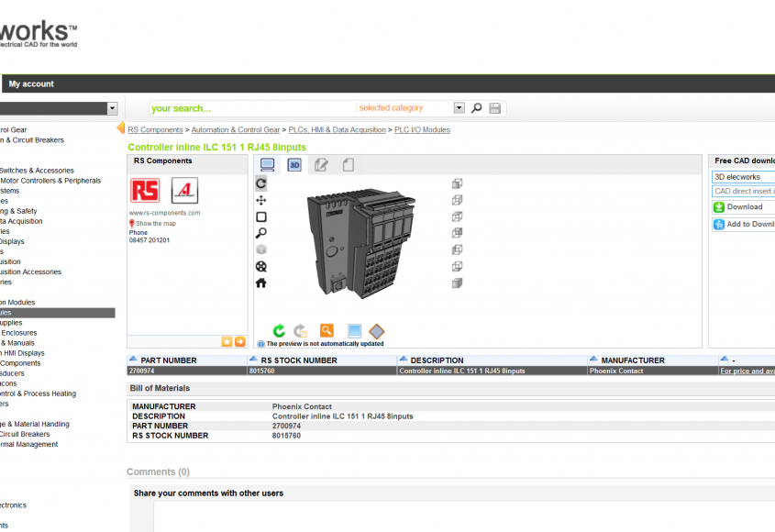Open Control & Process Heating category
Screen dimensions: 775x532
[38, 394]
